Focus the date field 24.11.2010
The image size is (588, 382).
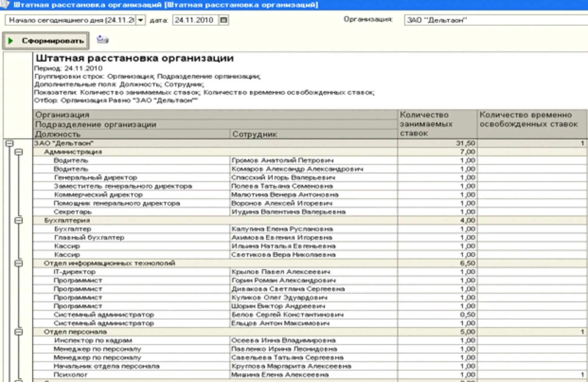(x=195, y=20)
